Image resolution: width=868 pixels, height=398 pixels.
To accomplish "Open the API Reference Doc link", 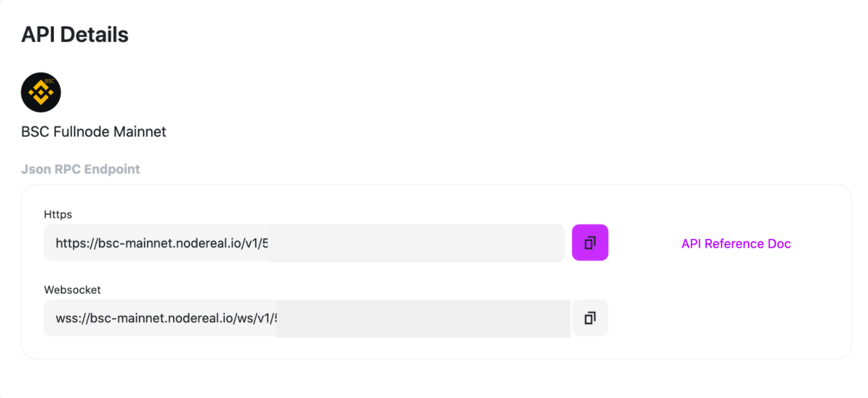I will coord(736,244).
